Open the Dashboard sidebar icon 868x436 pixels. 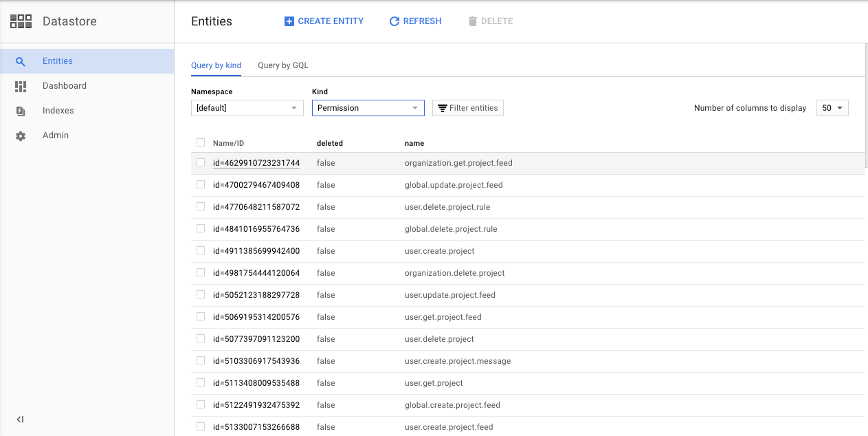click(x=21, y=86)
